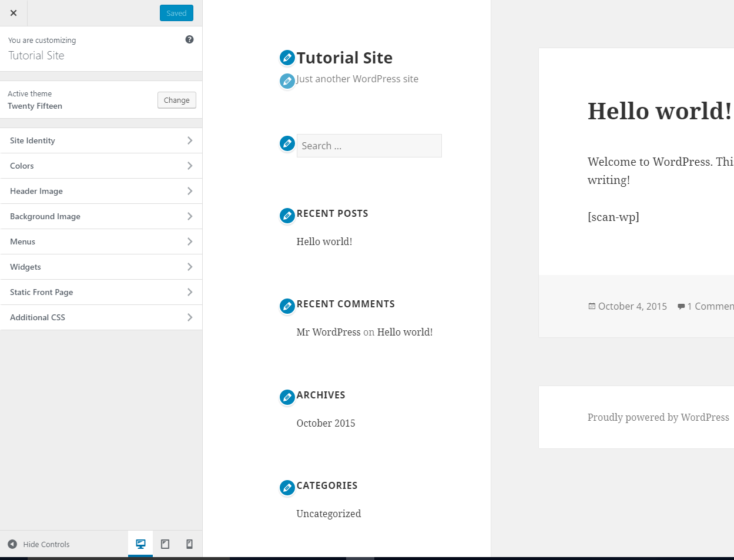Expand Background Image via its chevron
This screenshot has height=560, width=734.
190,216
